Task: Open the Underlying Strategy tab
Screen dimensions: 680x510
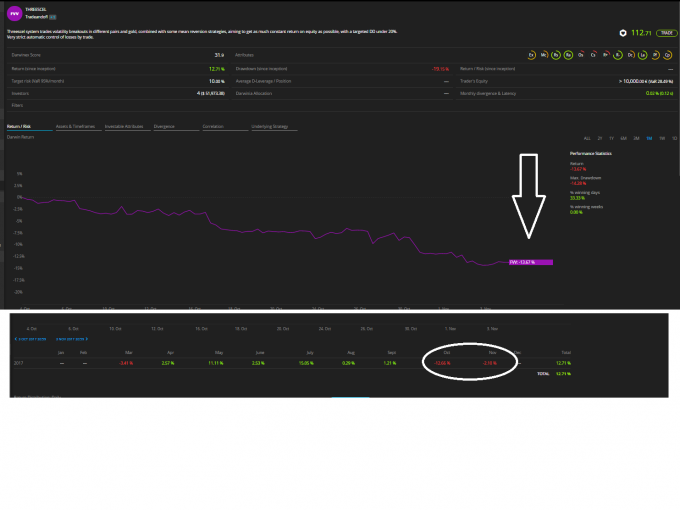Action: pyautogui.click(x=270, y=127)
